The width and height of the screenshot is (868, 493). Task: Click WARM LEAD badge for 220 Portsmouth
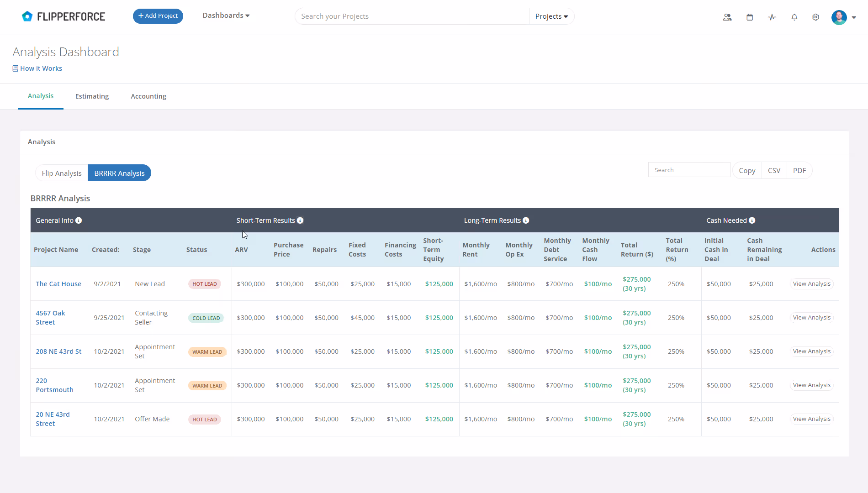coord(207,386)
